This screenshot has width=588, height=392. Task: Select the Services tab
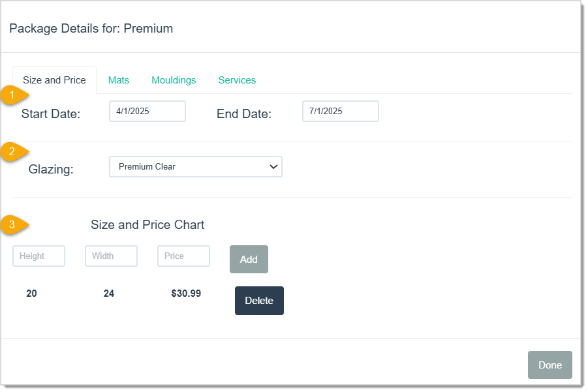(x=237, y=80)
